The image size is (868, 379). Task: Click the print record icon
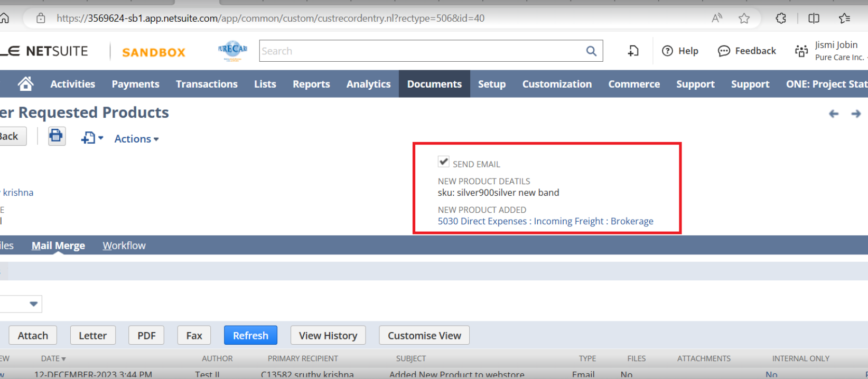pos(57,136)
